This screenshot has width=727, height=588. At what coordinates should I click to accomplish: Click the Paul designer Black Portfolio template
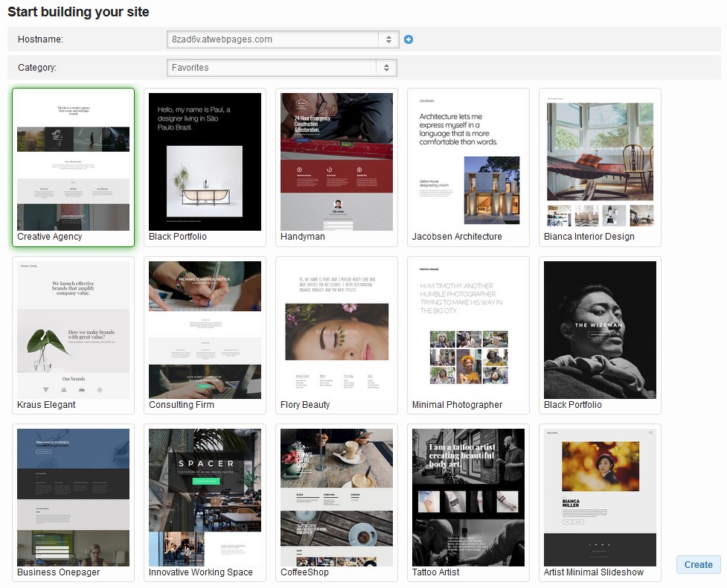(205, 162)
